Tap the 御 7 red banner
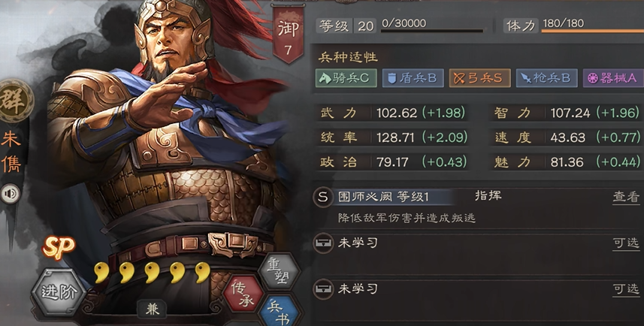644x326 pixels. point(289,36)
